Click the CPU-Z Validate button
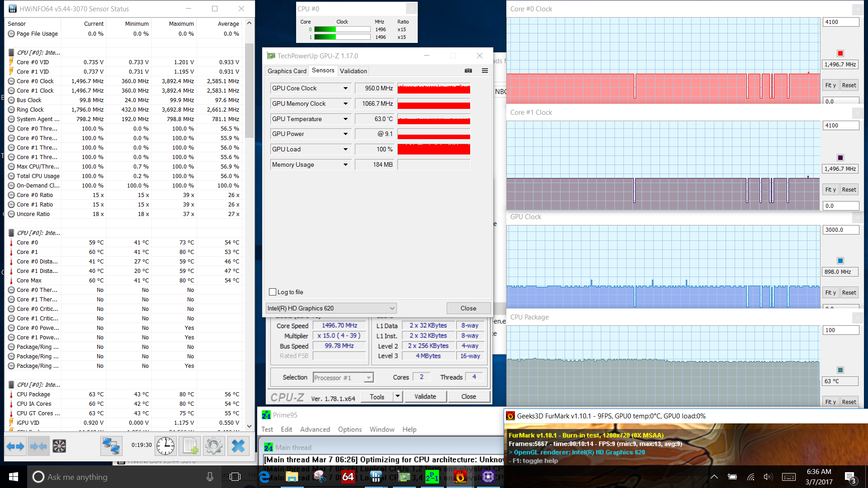This screenshot has height=488, width=868. pyautogui.click(x=425, y=396)
